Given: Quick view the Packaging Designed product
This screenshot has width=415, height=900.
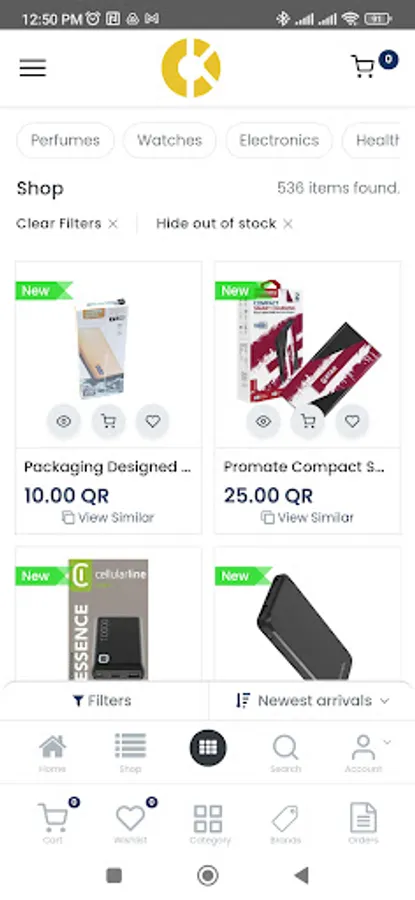Looking at the screenshot, I should coord(64,421).
